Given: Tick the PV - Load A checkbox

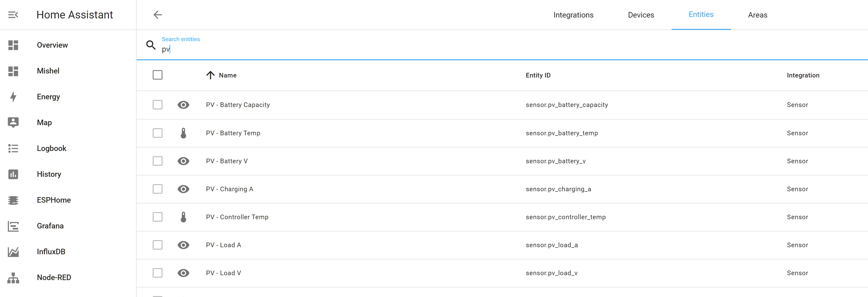Looking at the screenshot, I should 157,245.
